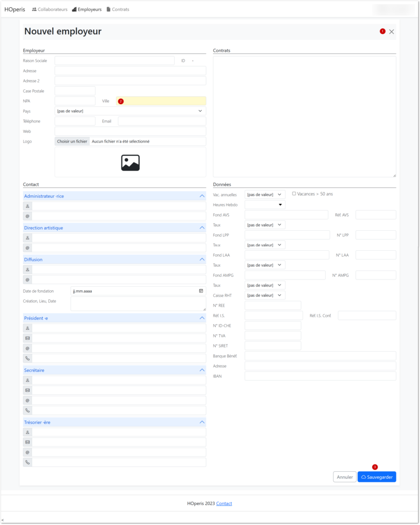
Task: Go to the Contrats menu item
Action: (x=117, y=9)
